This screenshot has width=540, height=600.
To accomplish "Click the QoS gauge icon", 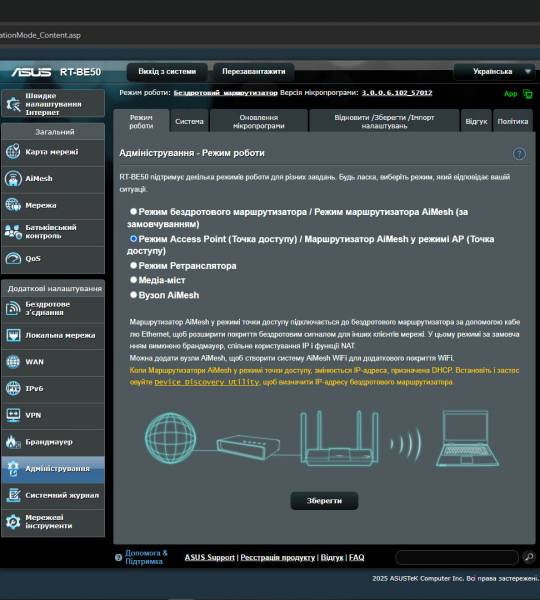I will pos(13,258).
